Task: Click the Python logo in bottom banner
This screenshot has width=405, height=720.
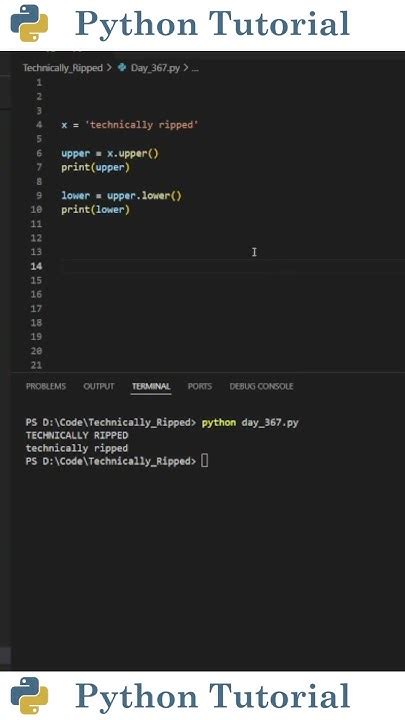Action: (x=29, y=696)
